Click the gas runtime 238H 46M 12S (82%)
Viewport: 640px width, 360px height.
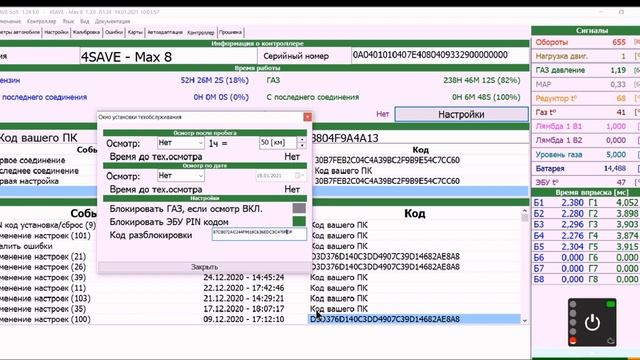[482, 80]
